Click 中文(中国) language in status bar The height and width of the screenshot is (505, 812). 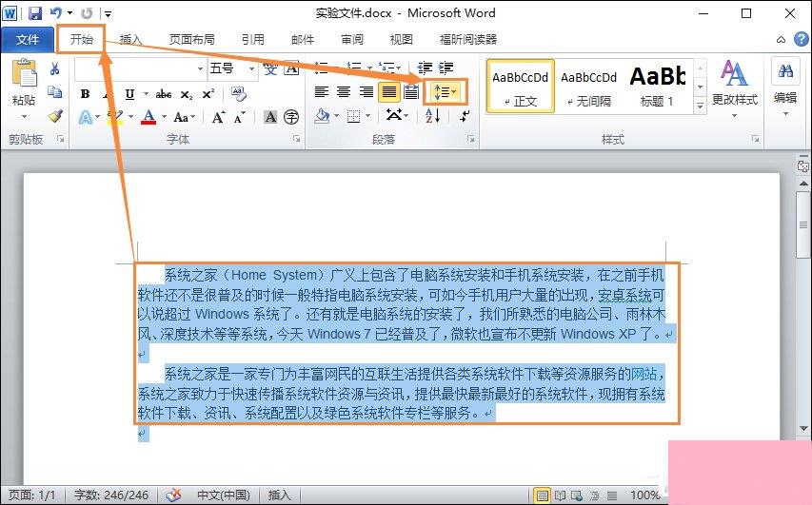coord(224,495)
